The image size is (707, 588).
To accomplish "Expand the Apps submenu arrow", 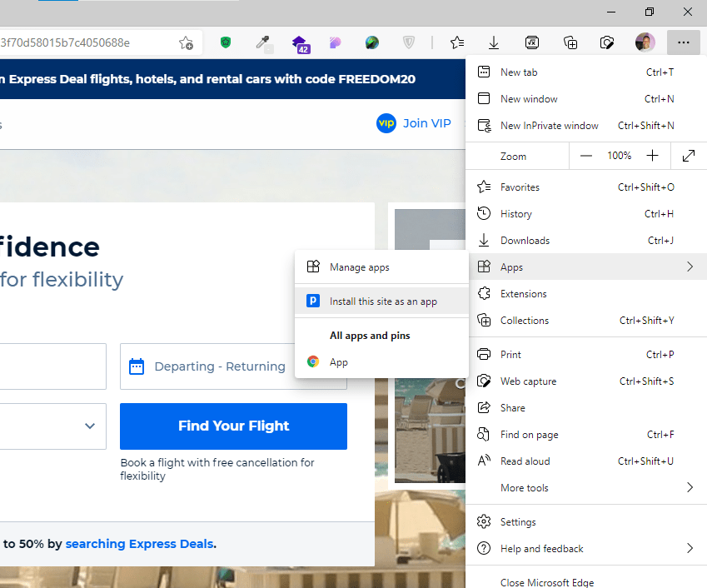I will point(690,267).
